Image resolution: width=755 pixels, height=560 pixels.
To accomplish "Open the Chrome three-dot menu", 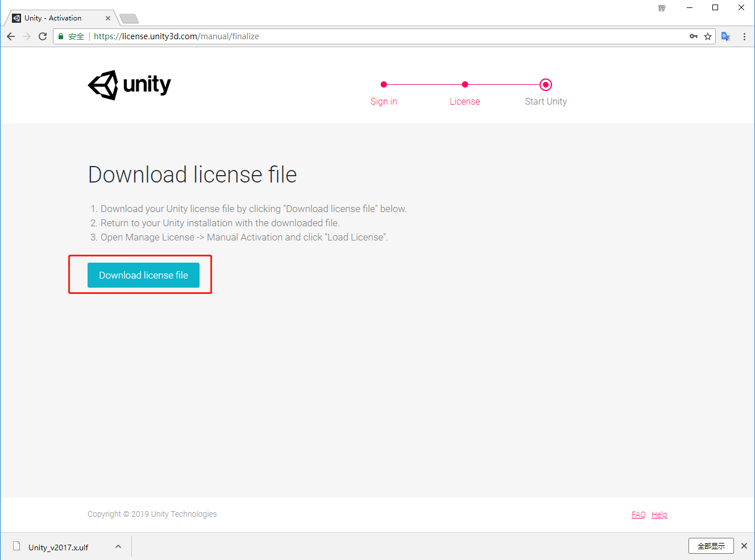I will pyautogui.click(x=745, y=36).
